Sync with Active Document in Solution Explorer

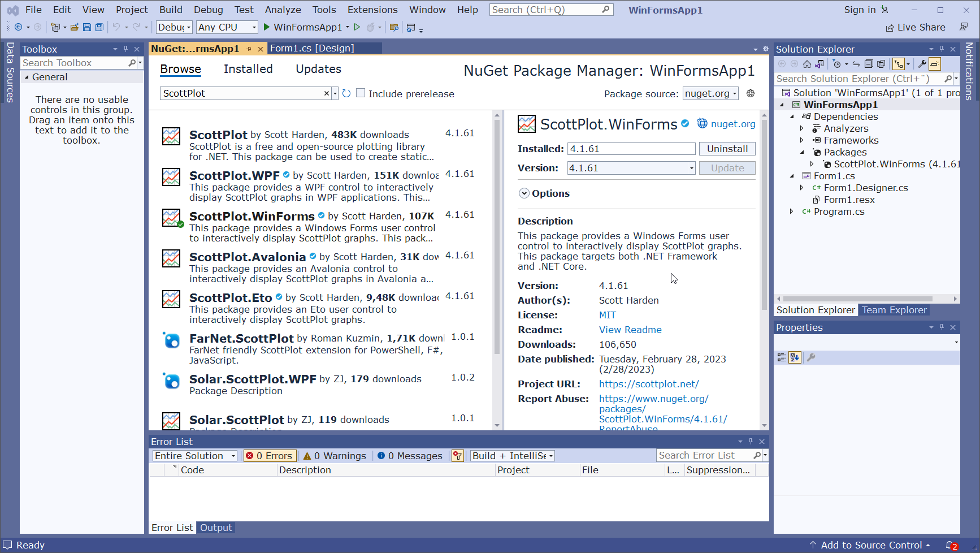click(856, 64)
